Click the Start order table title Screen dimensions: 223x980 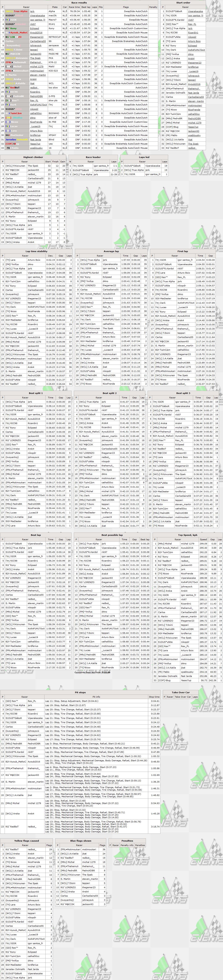click(x=184, y=3)
